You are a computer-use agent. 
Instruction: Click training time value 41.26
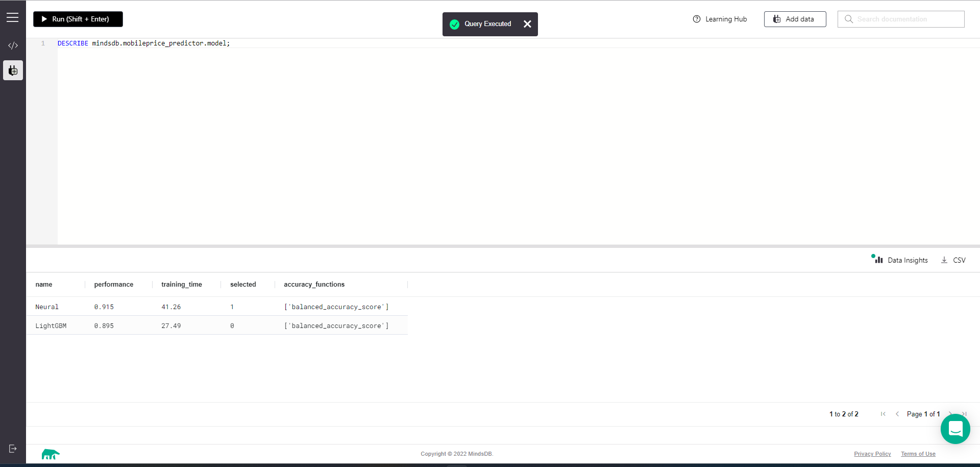[171, 307]
